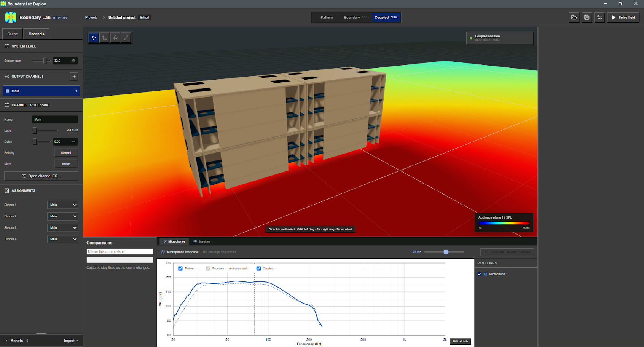Viewport: 644px width, 347px height.
Task: Open channel EQ button
Action: click(x=41, y=176)
